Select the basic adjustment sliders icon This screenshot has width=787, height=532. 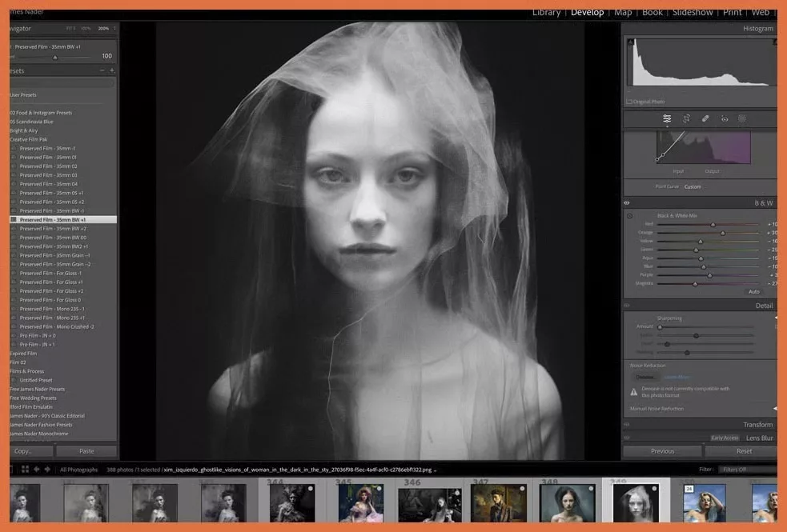click(666, 118)
